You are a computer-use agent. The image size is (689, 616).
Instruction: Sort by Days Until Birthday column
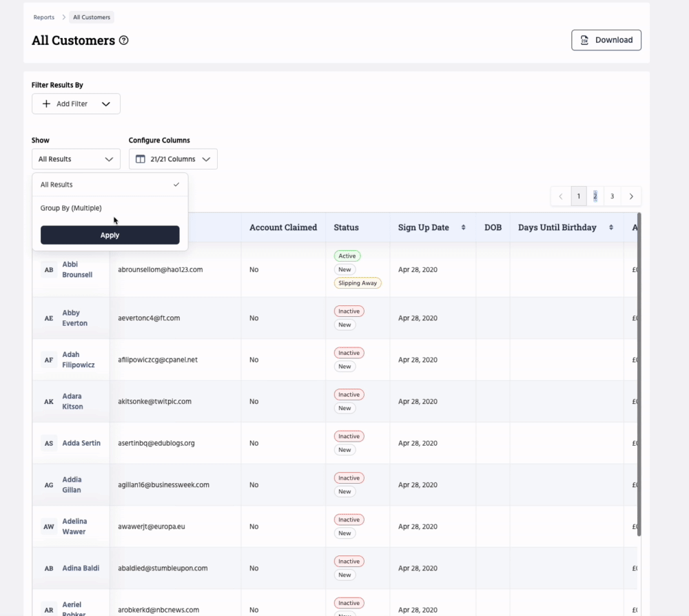tap(610, 227)
